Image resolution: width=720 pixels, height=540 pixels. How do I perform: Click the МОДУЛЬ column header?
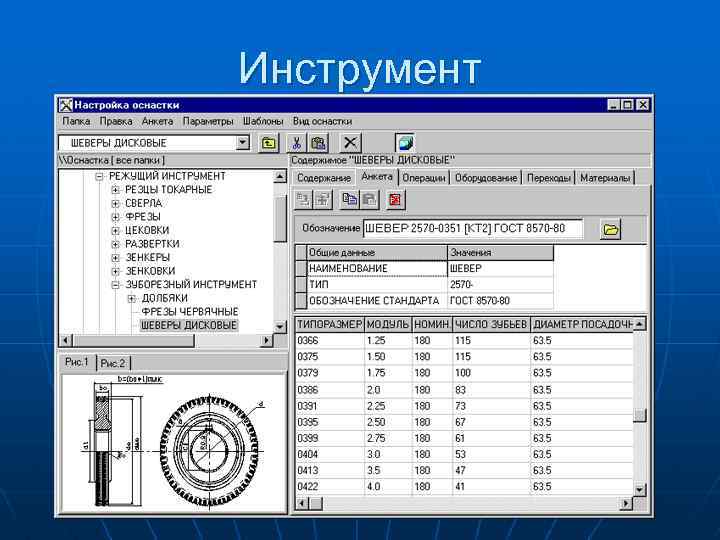coord(388,325)
